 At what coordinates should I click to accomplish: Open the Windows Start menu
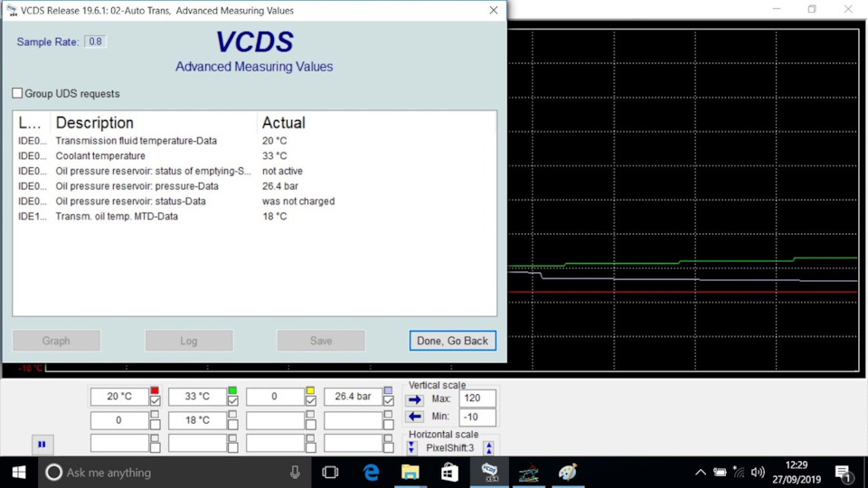pos(19,473)
